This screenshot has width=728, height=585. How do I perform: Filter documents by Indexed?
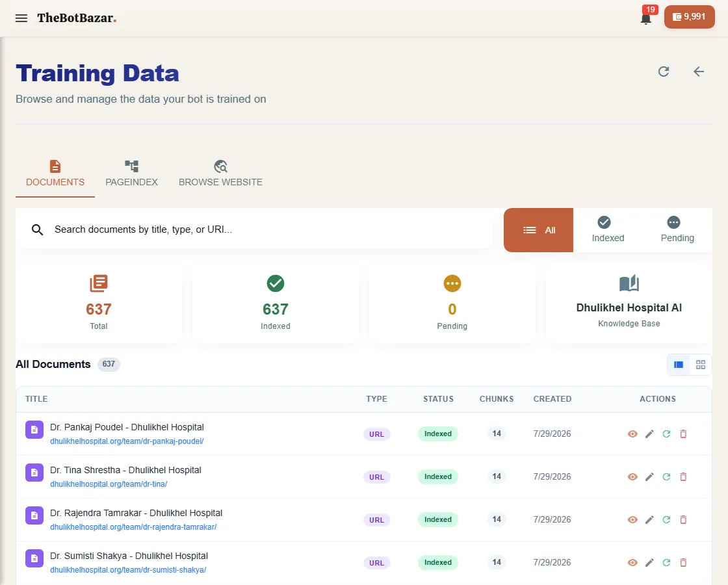(x=608, y=230)
